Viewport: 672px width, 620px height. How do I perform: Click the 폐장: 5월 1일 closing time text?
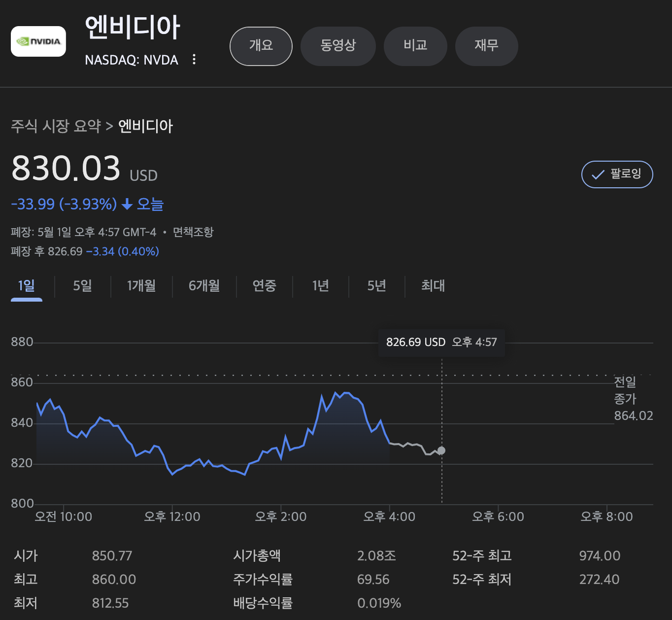[84, 232]
